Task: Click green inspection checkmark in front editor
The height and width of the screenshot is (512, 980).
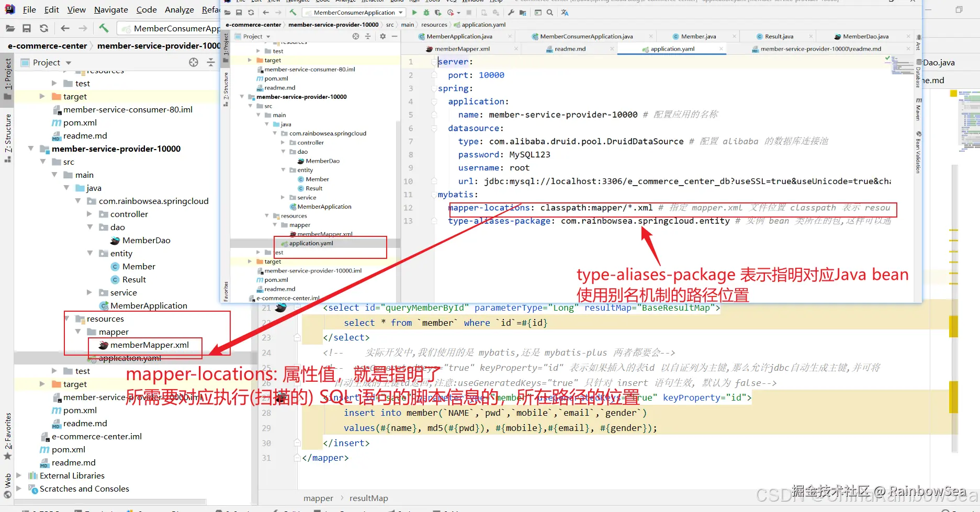Action: click(887, 59)
